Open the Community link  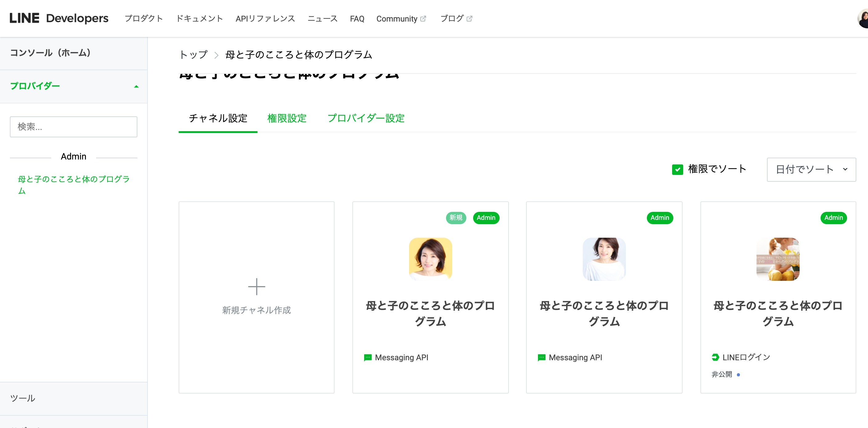(397, 18)
